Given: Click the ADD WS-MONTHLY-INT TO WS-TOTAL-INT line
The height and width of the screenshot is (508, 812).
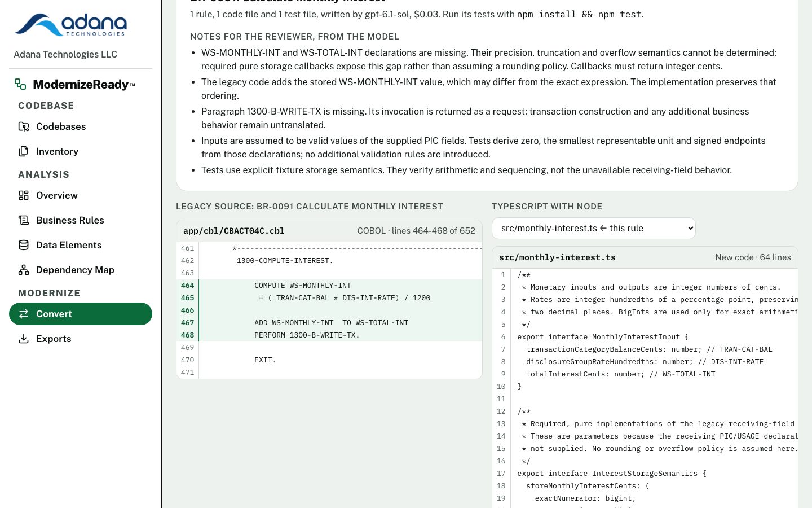Looking at the screenshot, I should click(329, 323).
